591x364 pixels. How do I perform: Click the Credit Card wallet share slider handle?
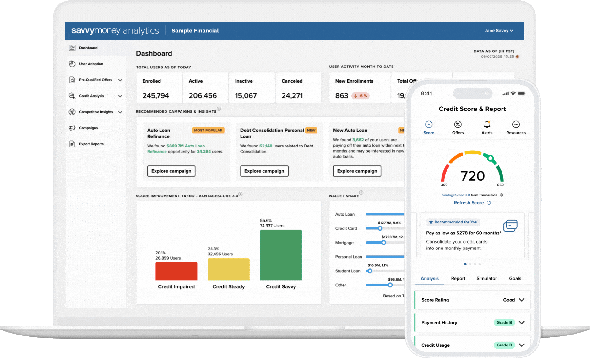tap(380, 228)
